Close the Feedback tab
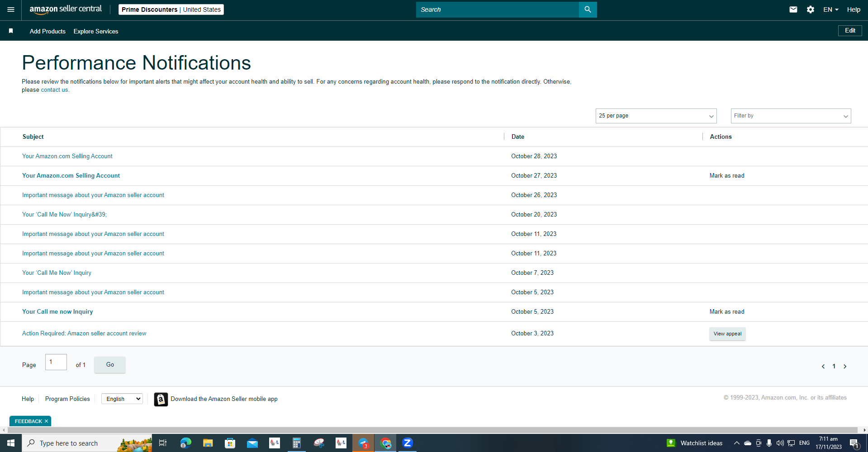The image size is (868, 452). point(46,421)
